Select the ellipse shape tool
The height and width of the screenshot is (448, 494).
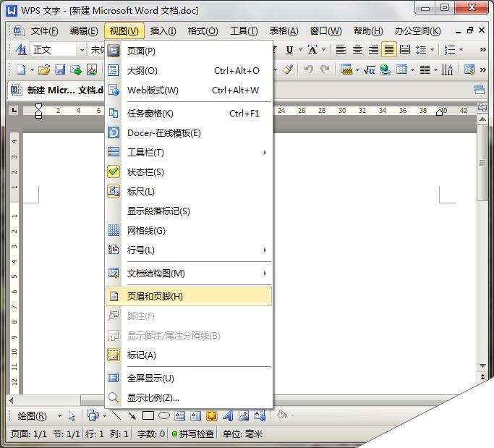click(164, 416)
